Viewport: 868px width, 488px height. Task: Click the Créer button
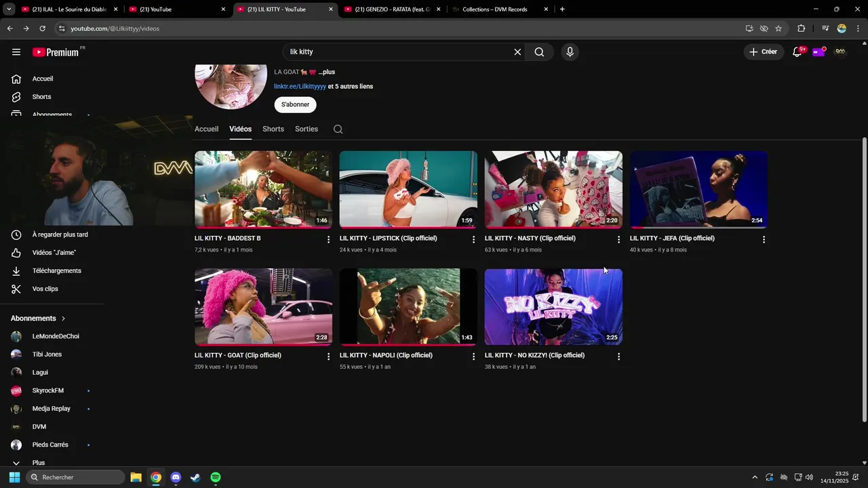pyautogui.click(x=764, y=52)
